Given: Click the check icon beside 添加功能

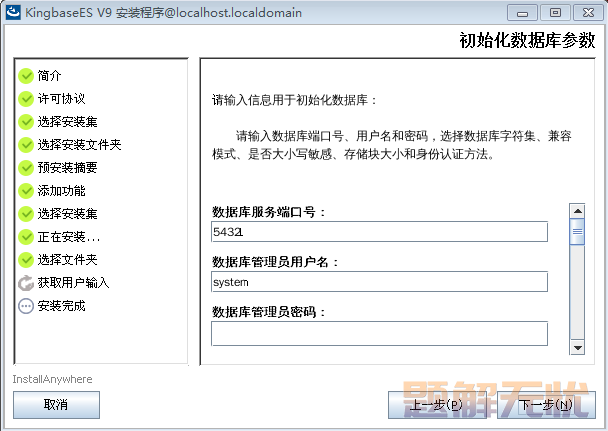Looking at the screenshot, I should (x=26, y=191).
